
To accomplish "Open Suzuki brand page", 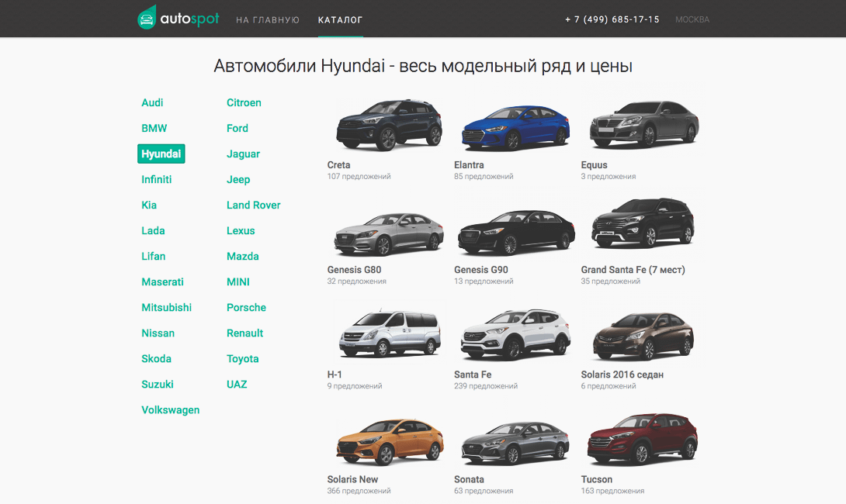I will pyautogui.click(x=158, y=385).
